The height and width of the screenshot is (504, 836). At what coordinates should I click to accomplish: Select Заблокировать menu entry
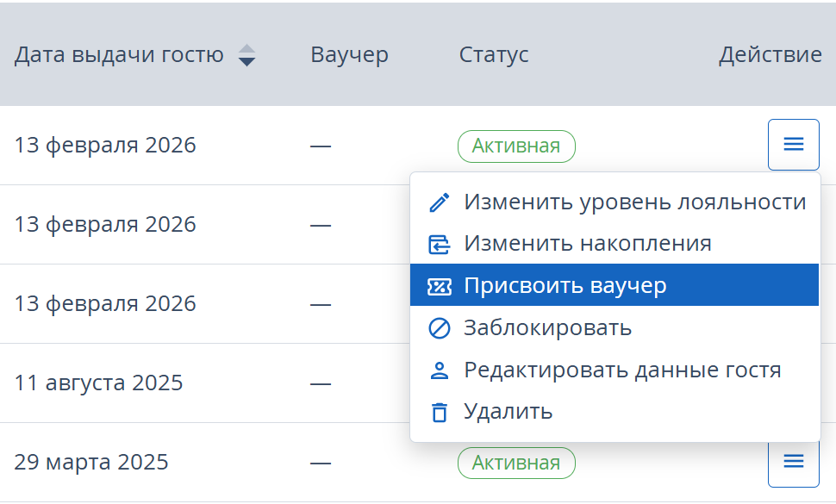tap(615, 327)
